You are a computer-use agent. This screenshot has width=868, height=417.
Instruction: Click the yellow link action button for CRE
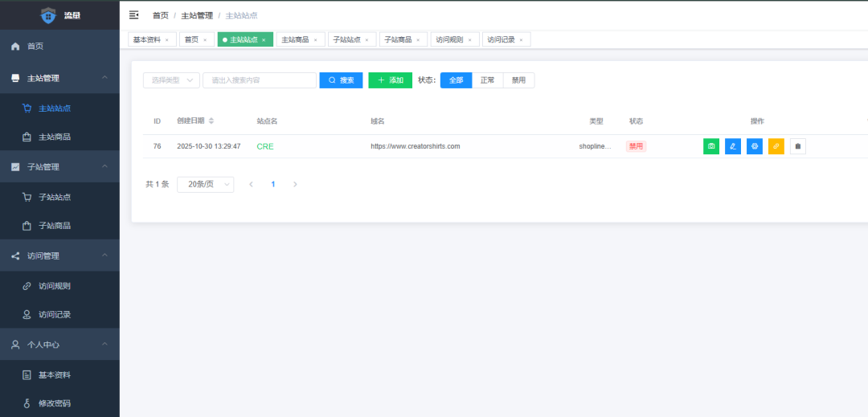(776, 146)
